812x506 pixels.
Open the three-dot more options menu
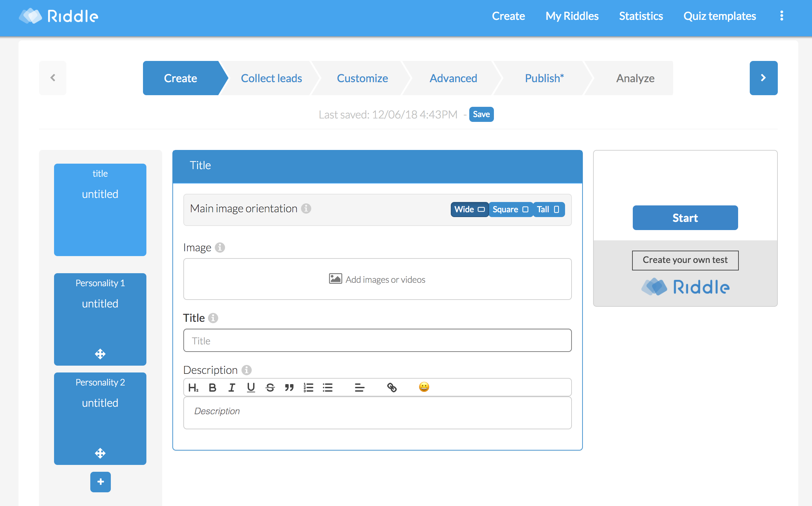click(782, 16)
